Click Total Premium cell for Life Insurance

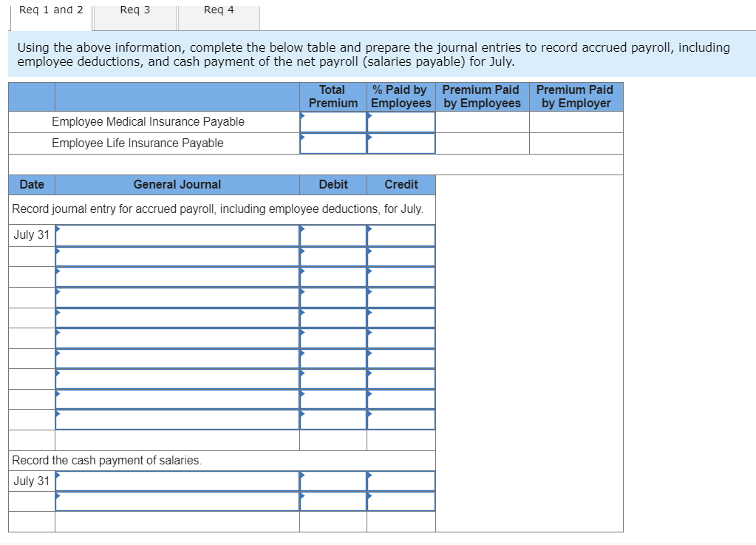[333, 143]
